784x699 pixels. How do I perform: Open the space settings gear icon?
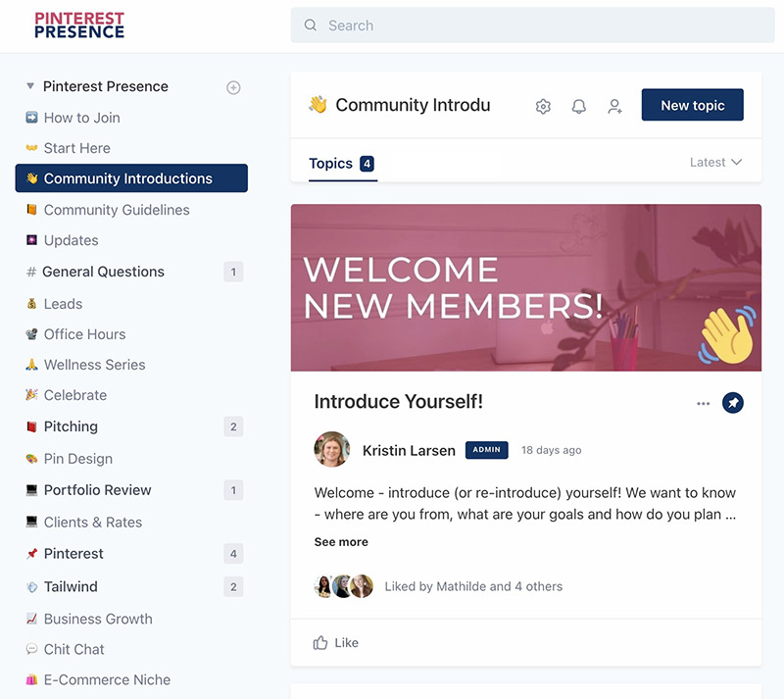543,106
